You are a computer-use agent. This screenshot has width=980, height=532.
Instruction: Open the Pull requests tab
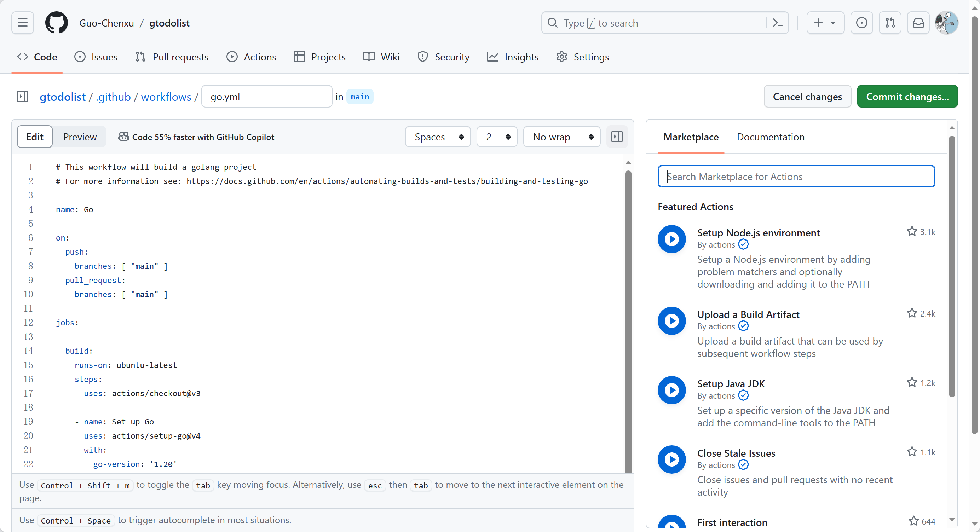coord(172,57)
